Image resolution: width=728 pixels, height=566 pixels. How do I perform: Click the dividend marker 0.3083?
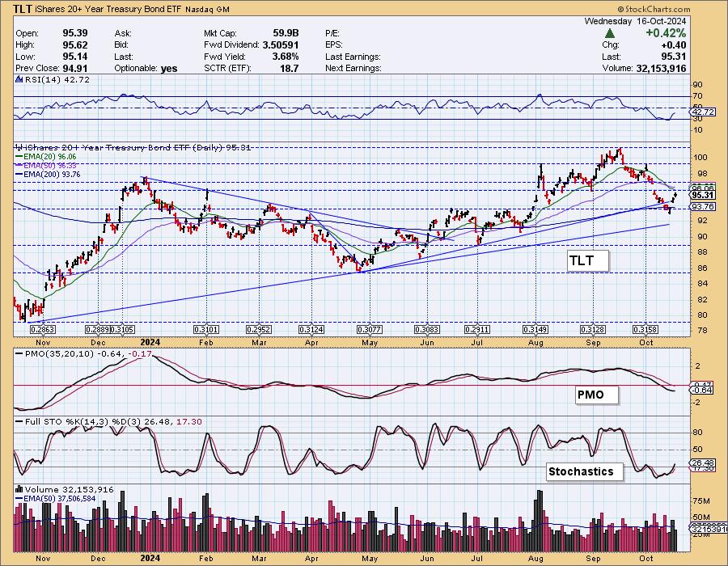click(426, 329)
